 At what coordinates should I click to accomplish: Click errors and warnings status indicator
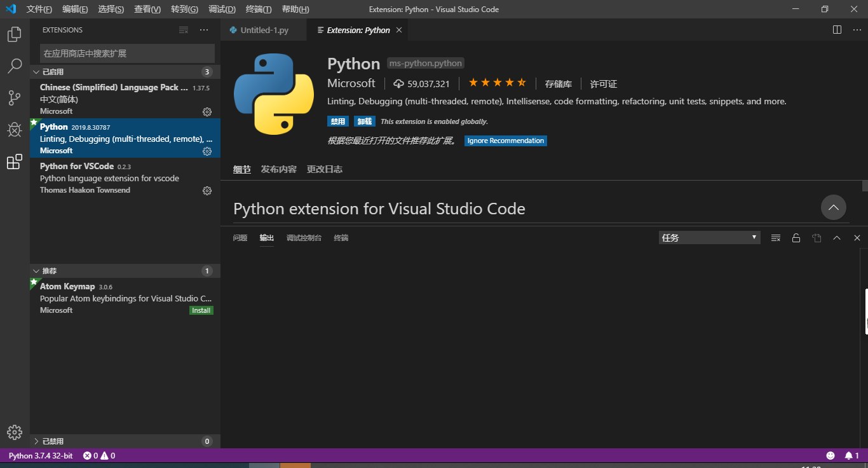point(99,455)
